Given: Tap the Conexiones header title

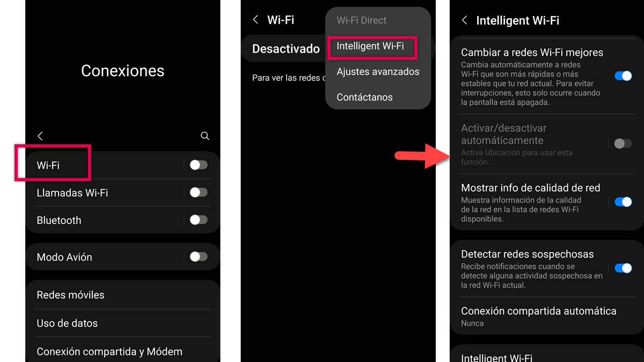Looking at the screenshot, I should coord(123,71).
